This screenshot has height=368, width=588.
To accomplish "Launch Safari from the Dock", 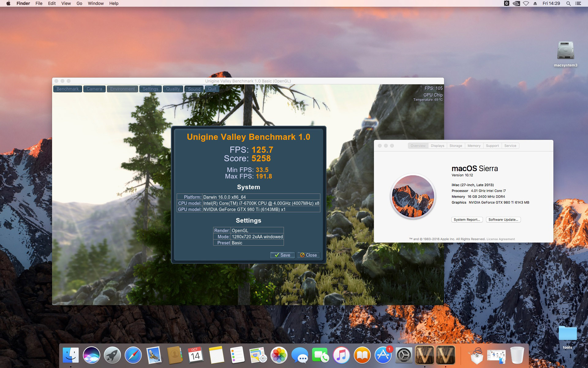I will [133, 355].
